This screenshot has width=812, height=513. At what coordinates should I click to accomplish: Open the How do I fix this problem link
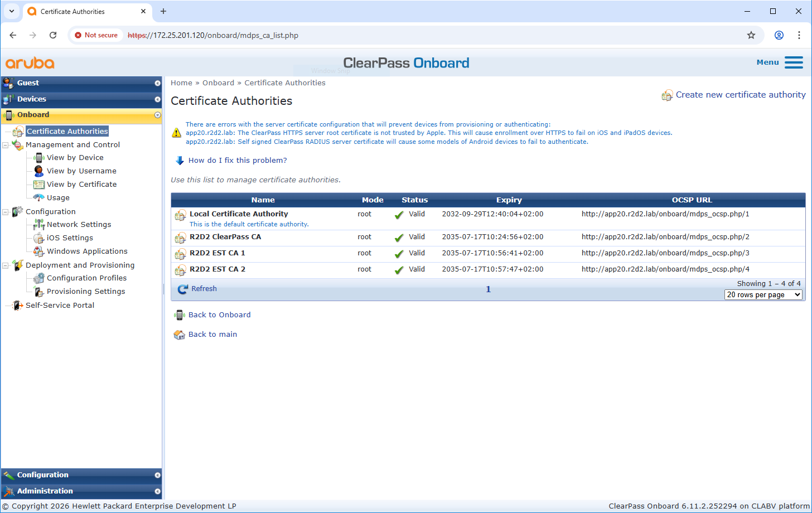pos(238,161)
